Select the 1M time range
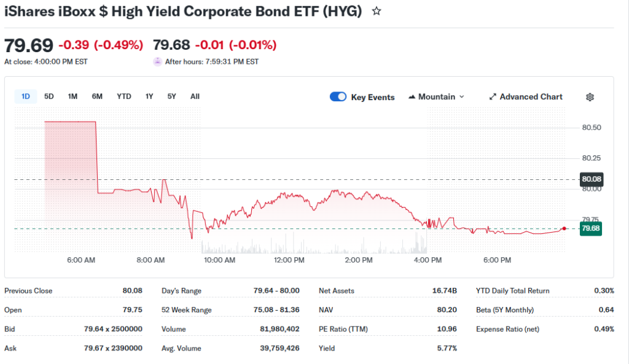Screen dimensions: 629x364 [x=72, y=96]
